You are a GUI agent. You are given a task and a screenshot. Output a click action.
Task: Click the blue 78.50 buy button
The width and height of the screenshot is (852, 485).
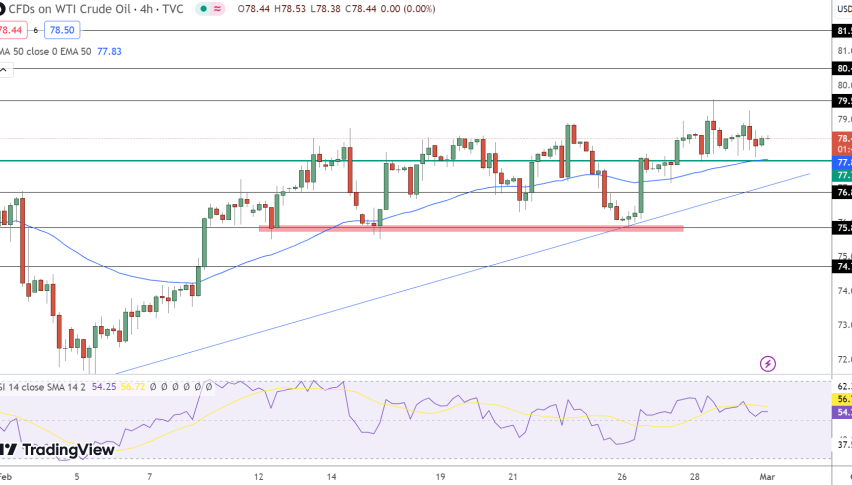[x=62, y=30]
